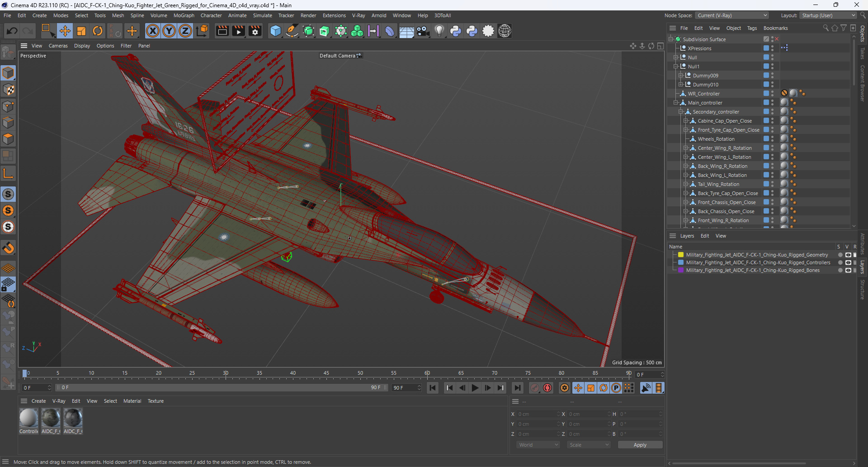Open material manager Texture menu
Viewport: 868px width, 467px height.
[156, 401]
